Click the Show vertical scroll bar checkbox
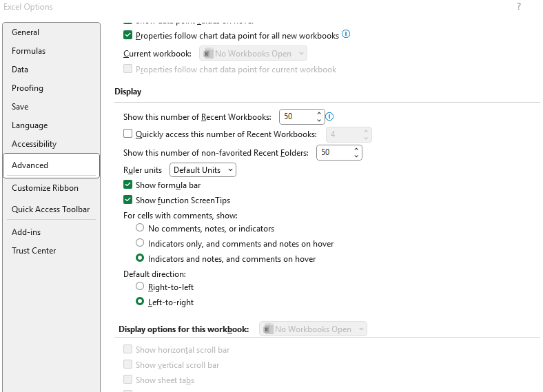The width and height of the screenshot is (543, 392). click(x=127, y=364)
